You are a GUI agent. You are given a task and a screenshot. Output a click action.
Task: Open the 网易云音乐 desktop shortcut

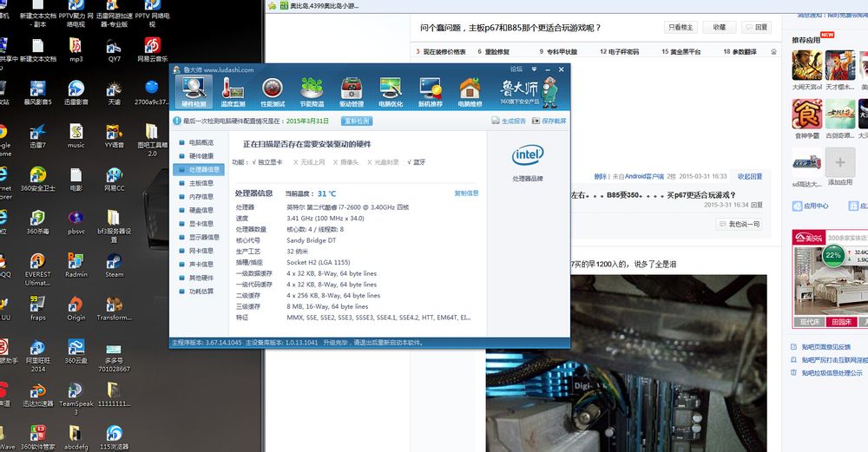pyautogui.click(x=152, y=49)
